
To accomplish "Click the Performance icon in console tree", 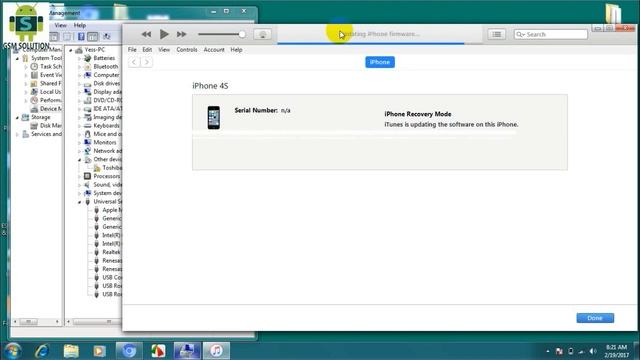I will point(34,100).
